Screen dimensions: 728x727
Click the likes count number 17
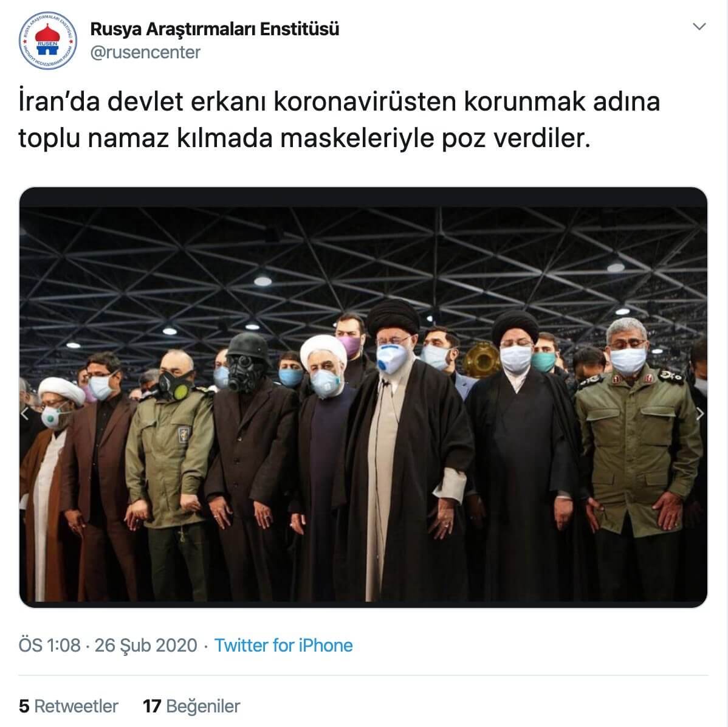(x=152, y=706)
